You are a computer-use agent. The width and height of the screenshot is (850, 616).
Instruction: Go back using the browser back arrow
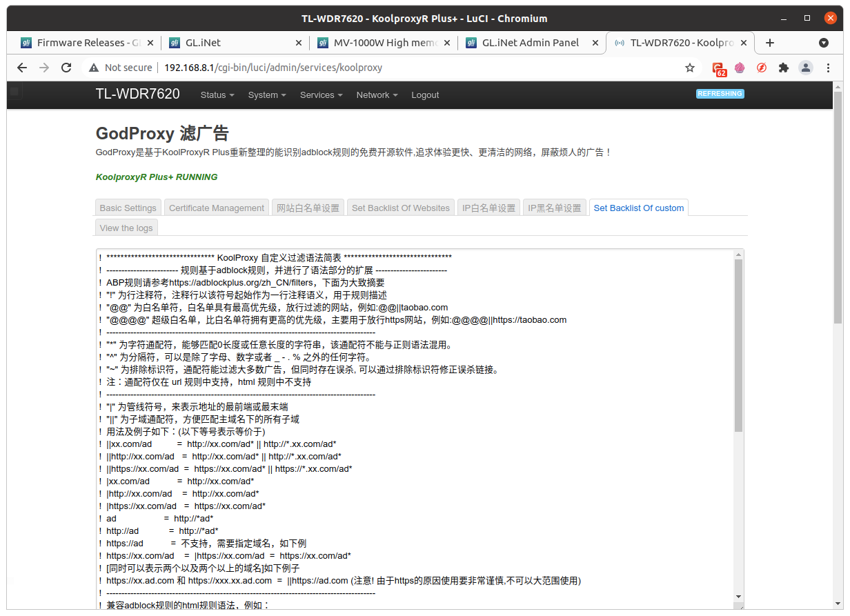coord(22,68)
